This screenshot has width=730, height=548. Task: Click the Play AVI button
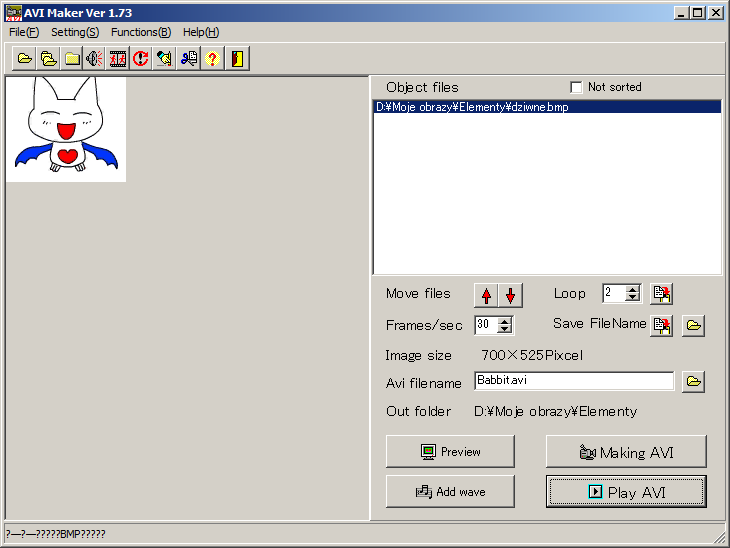point(626,492)
